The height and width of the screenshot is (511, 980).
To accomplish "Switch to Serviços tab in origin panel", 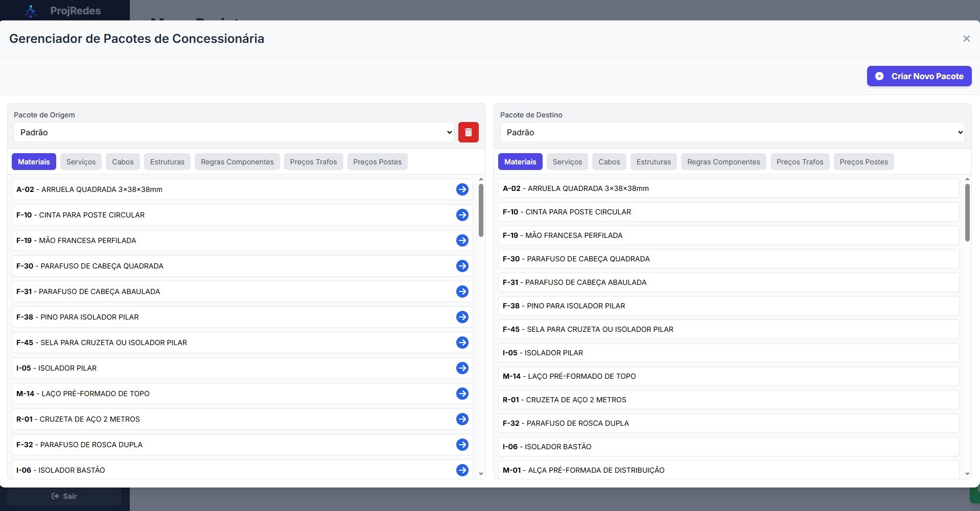I will coord(80,161).
